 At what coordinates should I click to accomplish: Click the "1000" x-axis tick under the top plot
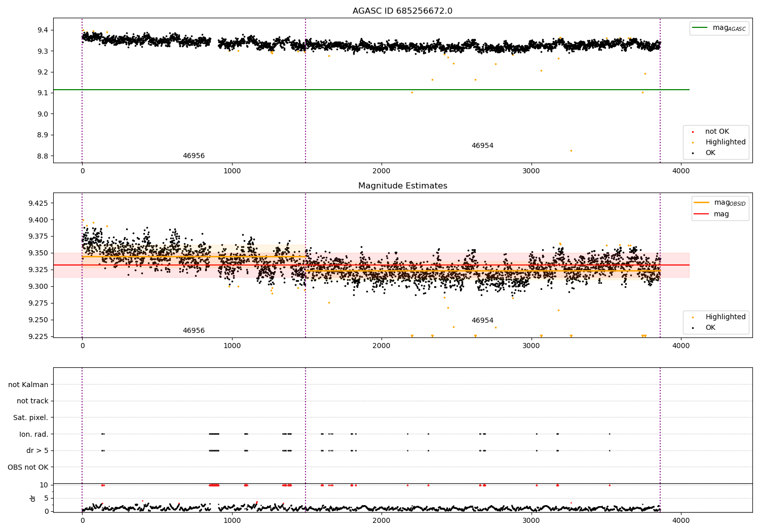click(x=232, y=171)
